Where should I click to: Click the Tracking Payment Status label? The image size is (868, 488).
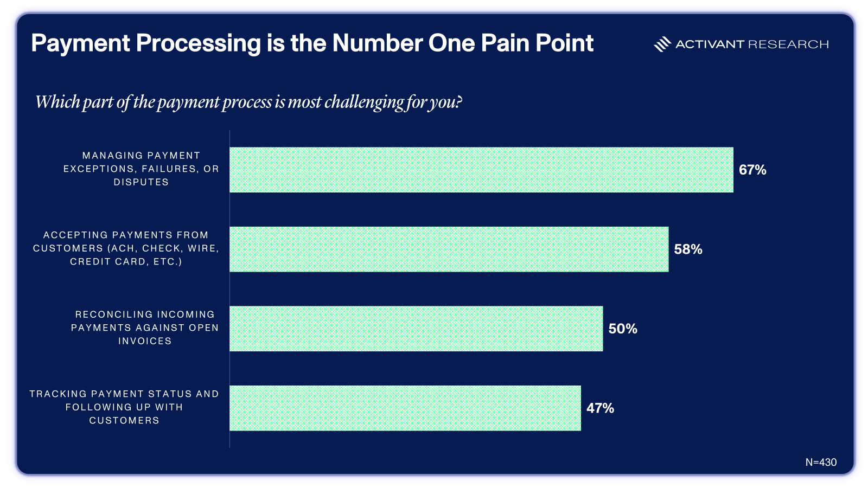pos(124,407)
